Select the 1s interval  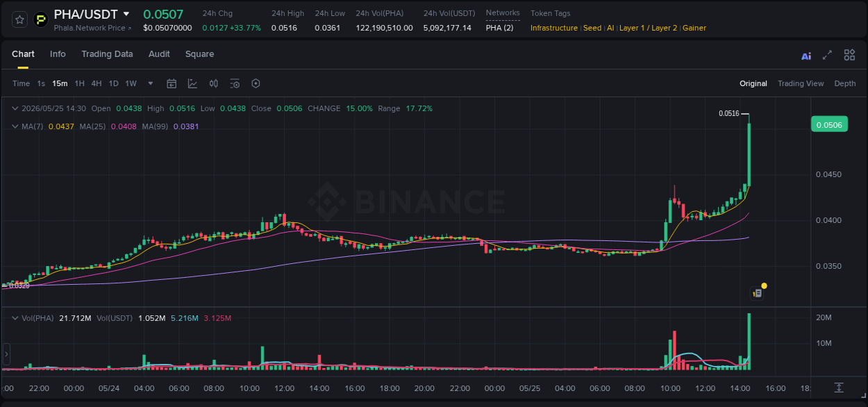(41, 83)
